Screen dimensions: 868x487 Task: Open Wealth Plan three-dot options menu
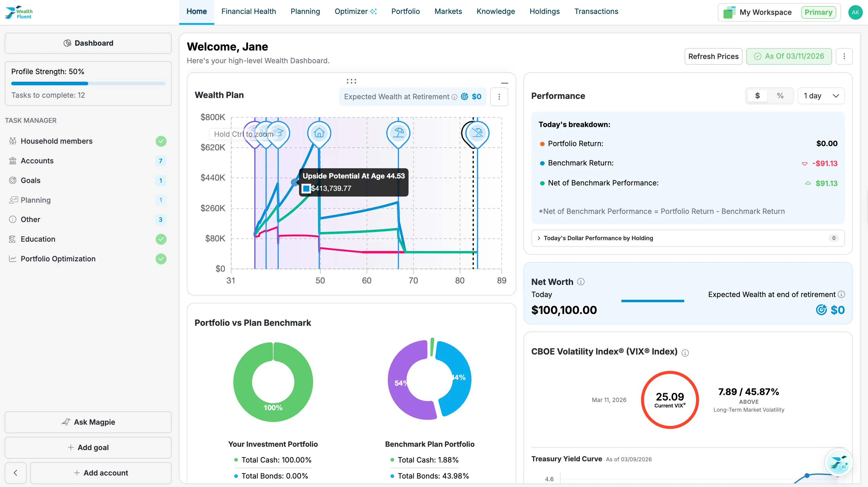(x=499, y=97)
